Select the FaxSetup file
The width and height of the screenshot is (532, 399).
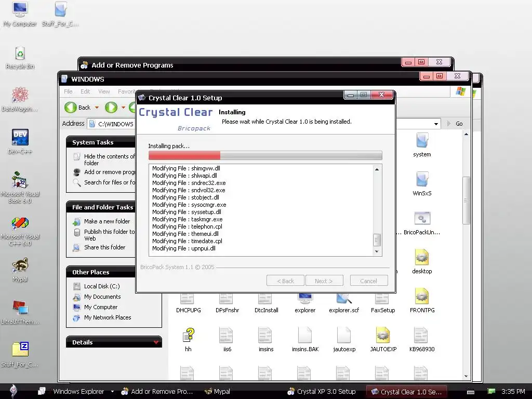[x=383, y=303]
